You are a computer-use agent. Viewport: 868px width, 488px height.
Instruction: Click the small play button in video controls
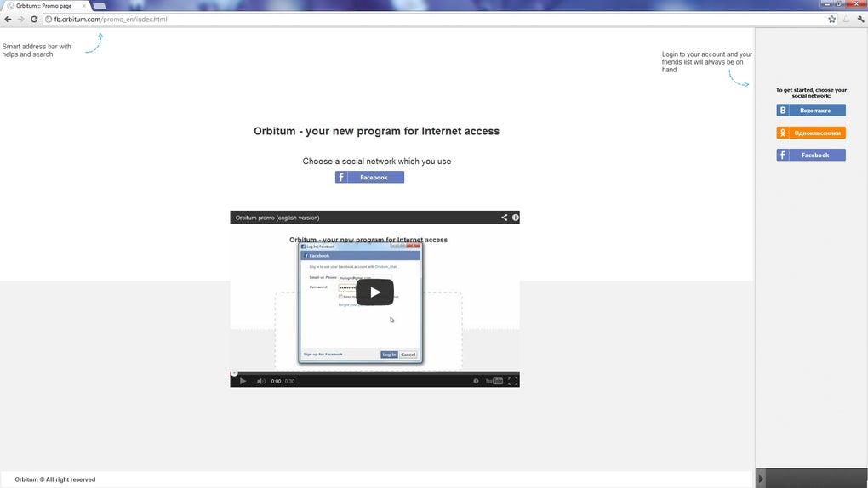coord(243,381)
